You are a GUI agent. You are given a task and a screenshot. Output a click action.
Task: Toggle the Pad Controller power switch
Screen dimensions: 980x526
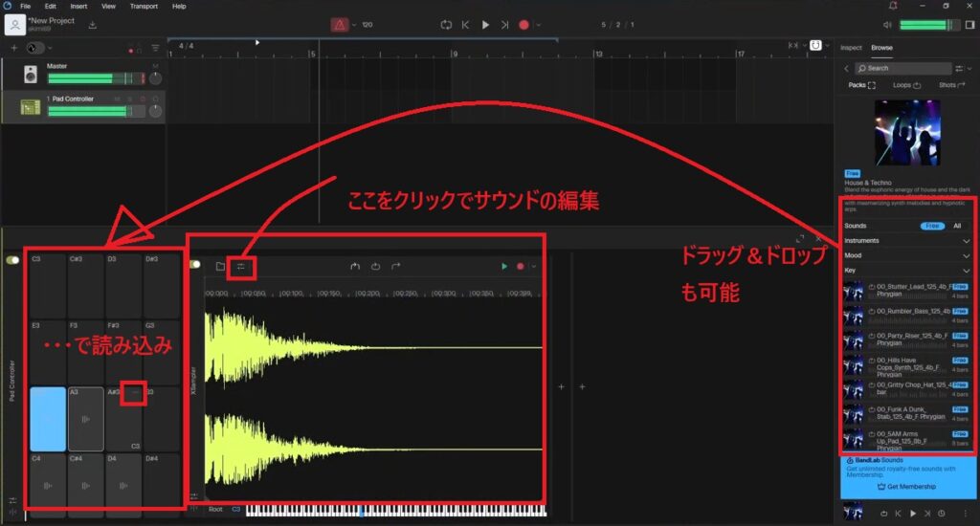pos(13,259)
